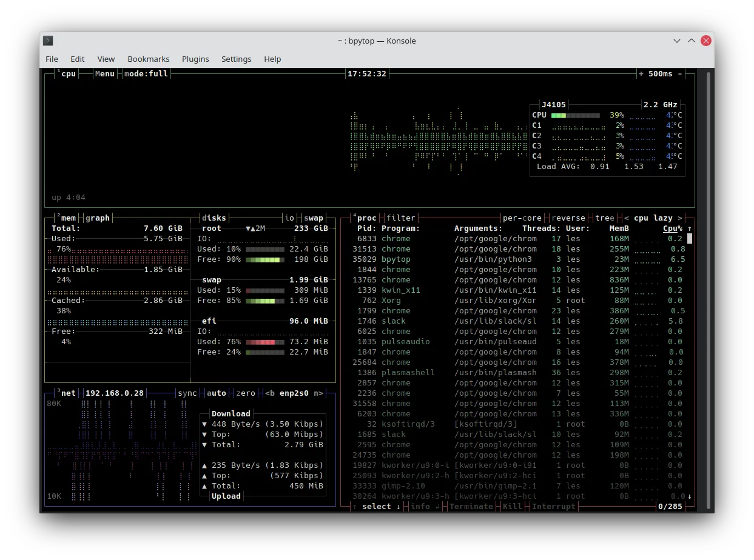The image size is (754, 560).
Task: Switch to previous network interface with <b
Action: (x=270, y=393)
